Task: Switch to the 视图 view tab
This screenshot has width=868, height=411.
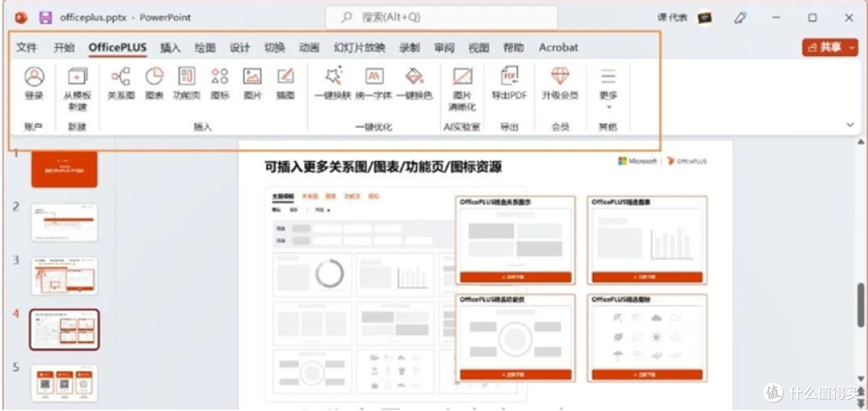Action: (x=479, y=47)
